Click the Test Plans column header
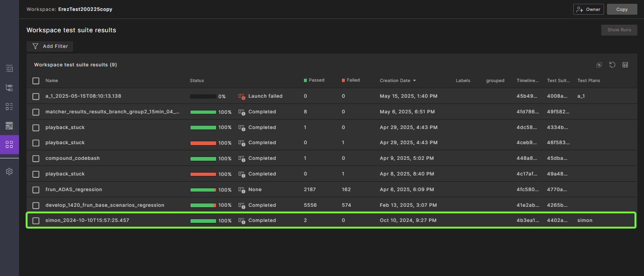 coord(588,81)
